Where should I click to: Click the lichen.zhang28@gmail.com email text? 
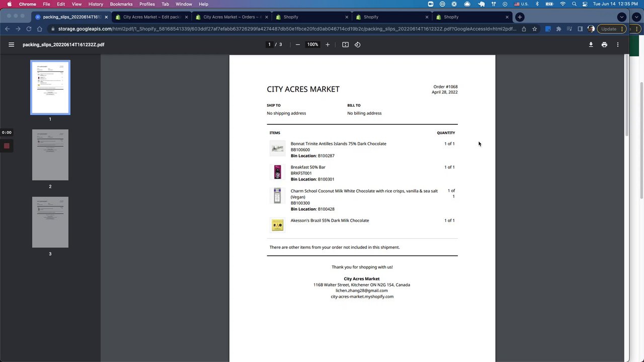click(362, 291)
